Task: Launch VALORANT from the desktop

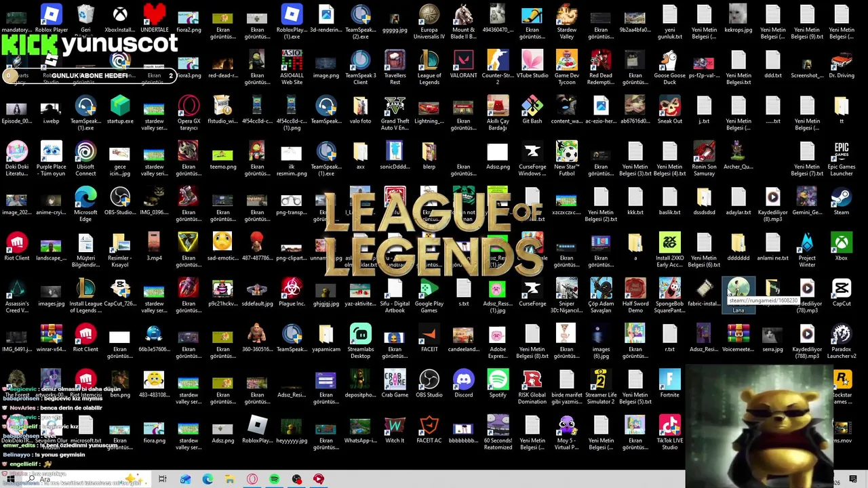Action: 463,64
